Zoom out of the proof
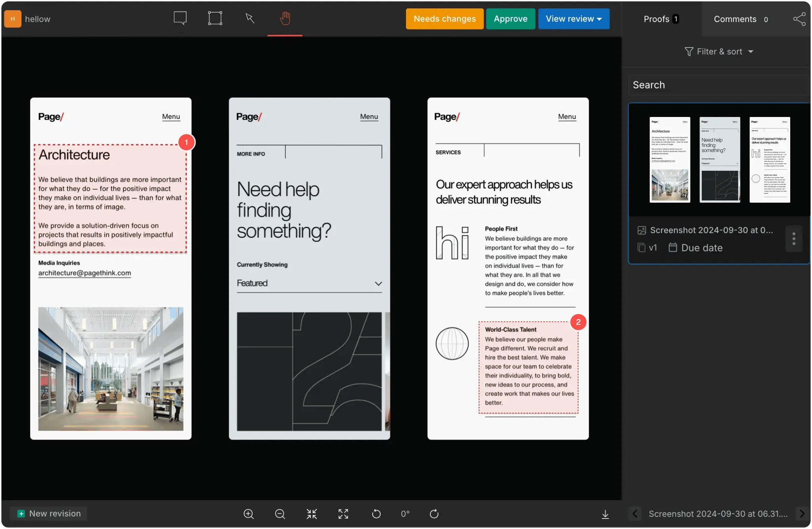 click(280, 514)
